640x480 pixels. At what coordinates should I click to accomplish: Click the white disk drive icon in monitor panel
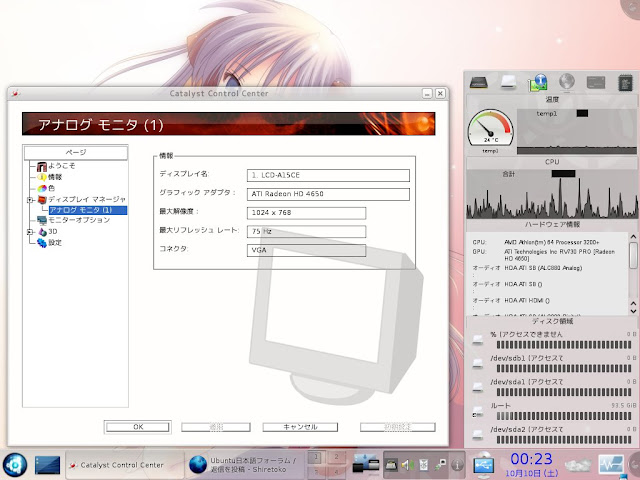coord(508,82)
